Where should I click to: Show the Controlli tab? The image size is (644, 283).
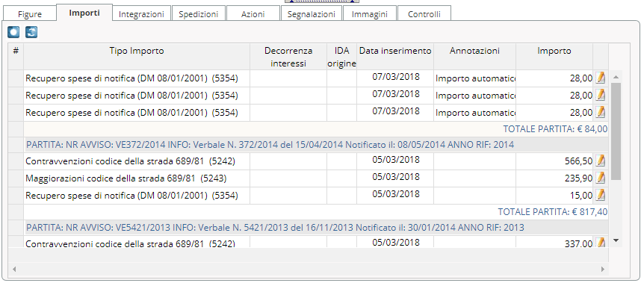click(424, 14)
